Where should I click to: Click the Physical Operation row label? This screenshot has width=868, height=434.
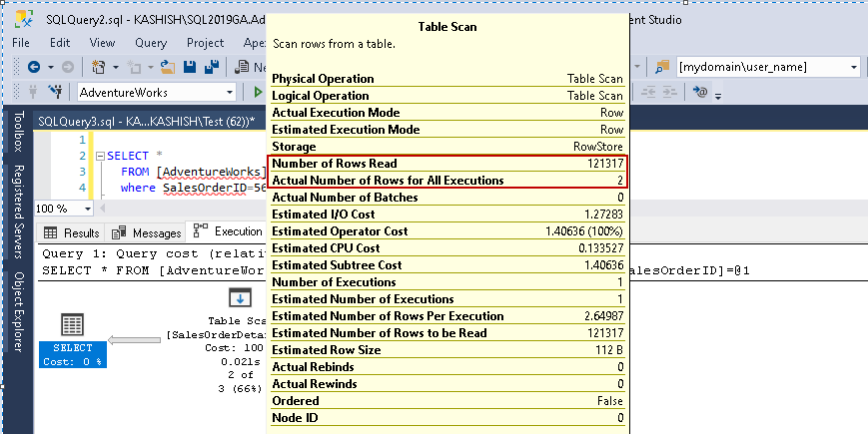[x=323, y=79]
